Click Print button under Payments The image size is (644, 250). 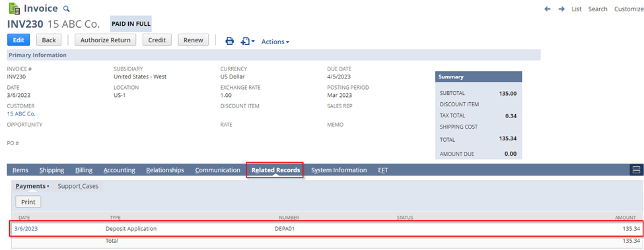pyautogui.click(x=28, y=202)
